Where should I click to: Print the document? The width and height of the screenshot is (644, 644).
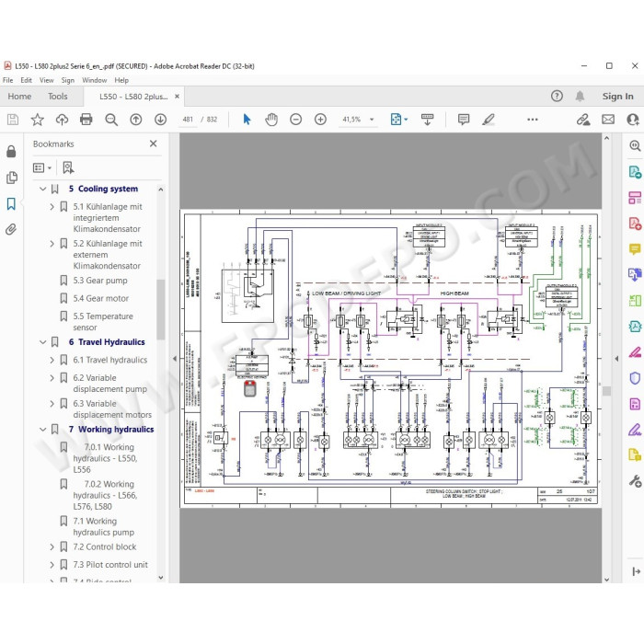86,120
